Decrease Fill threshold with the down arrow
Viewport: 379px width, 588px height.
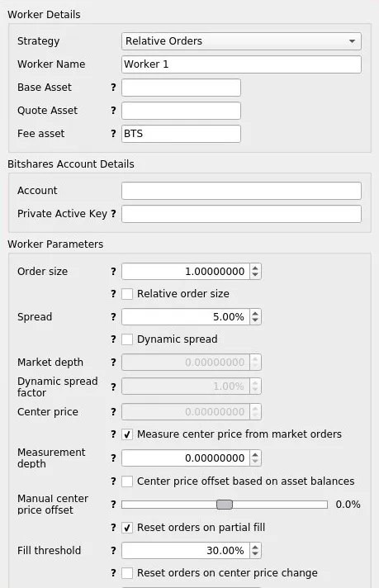(255, 554)
